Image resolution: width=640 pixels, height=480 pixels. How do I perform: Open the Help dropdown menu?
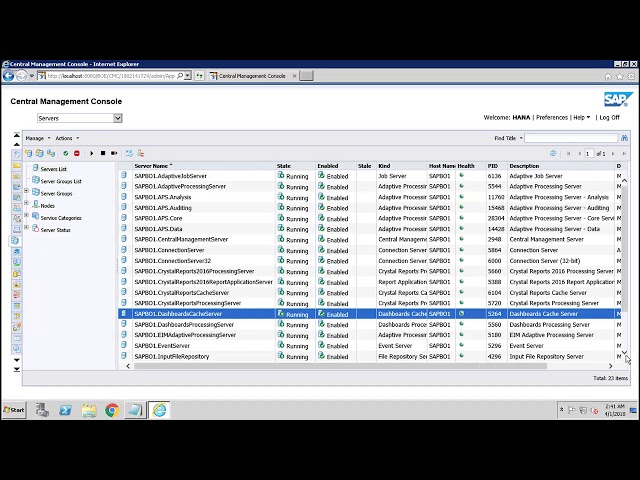pyautogui.click(x=582, y=118)
